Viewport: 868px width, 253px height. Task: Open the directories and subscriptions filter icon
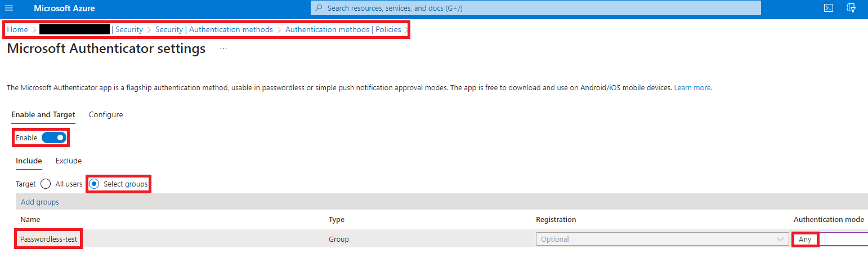tap(851, 8)
